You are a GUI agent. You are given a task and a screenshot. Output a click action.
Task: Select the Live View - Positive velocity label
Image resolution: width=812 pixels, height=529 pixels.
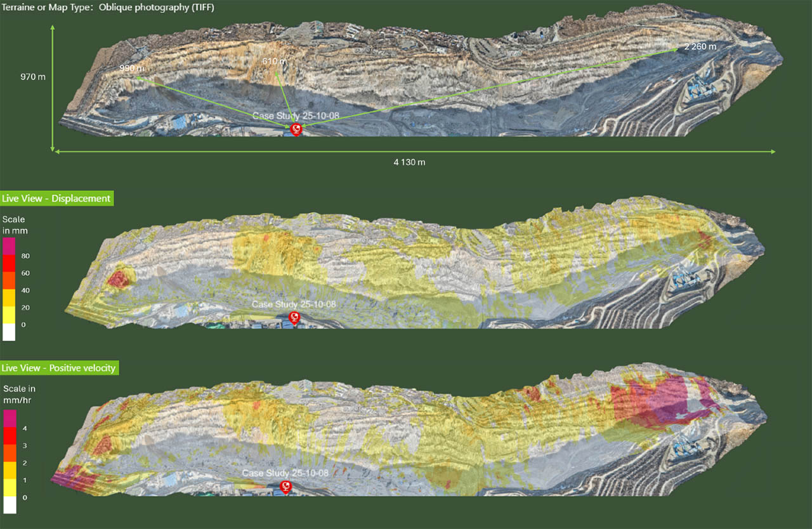60,368
